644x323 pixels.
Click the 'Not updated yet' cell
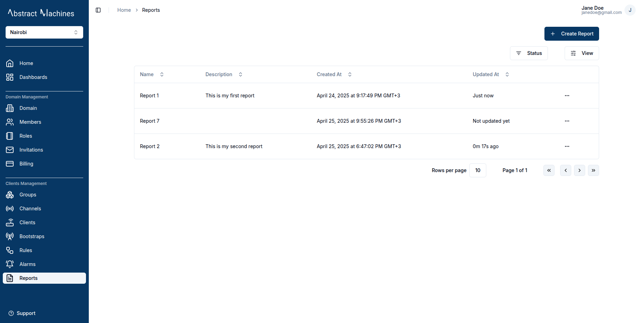click(491, 121)
